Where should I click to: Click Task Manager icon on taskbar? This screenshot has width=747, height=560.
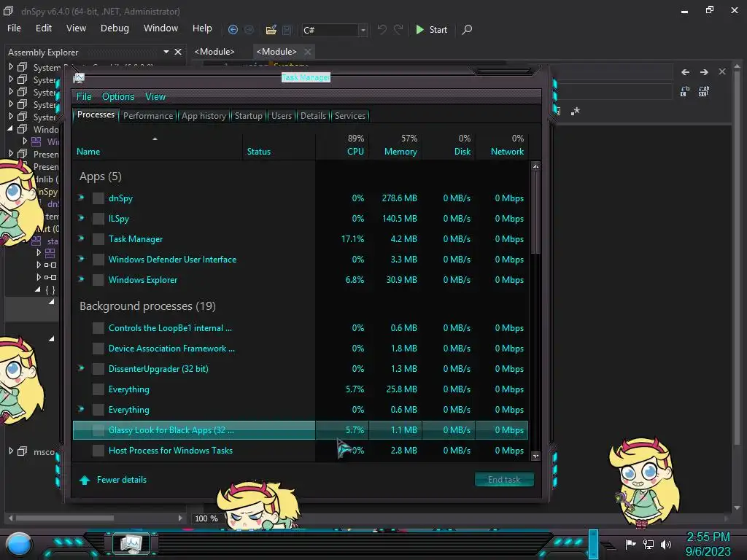pos(131,543)
